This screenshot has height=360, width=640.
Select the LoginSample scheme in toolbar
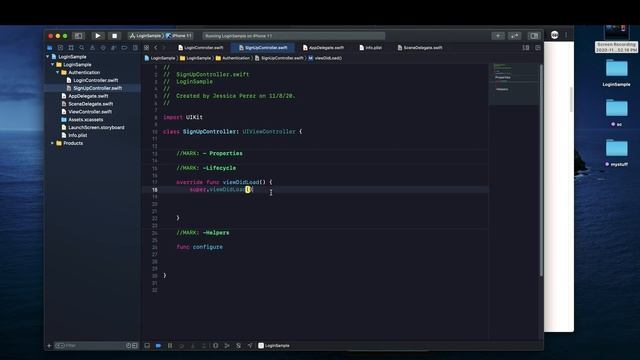pyautogui.click(x=145, y=36)
